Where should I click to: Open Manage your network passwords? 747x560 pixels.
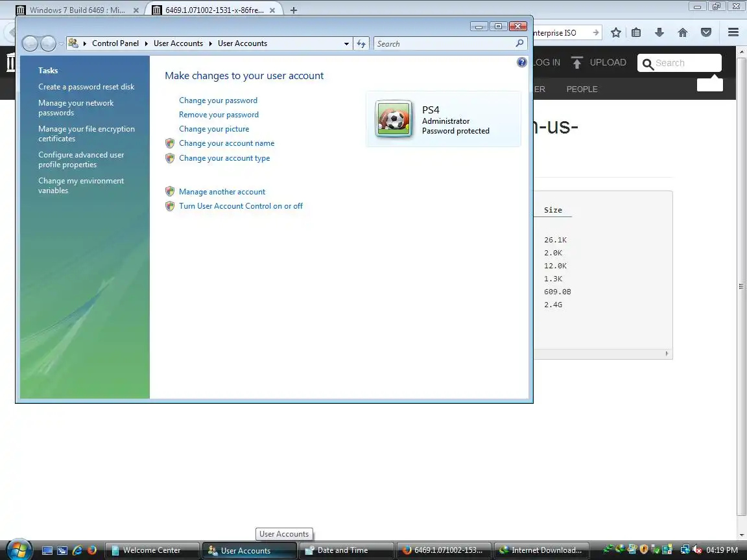pos(77,108)
